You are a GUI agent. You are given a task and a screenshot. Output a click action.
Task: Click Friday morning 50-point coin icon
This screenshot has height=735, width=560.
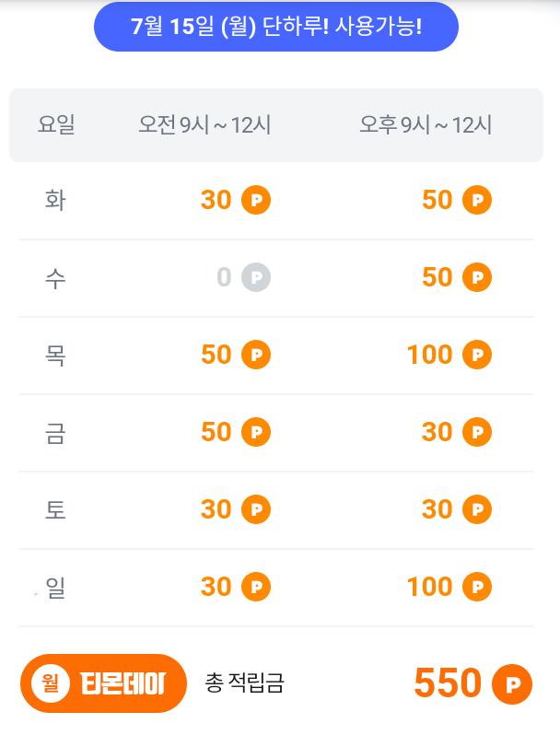coord(256,432)
